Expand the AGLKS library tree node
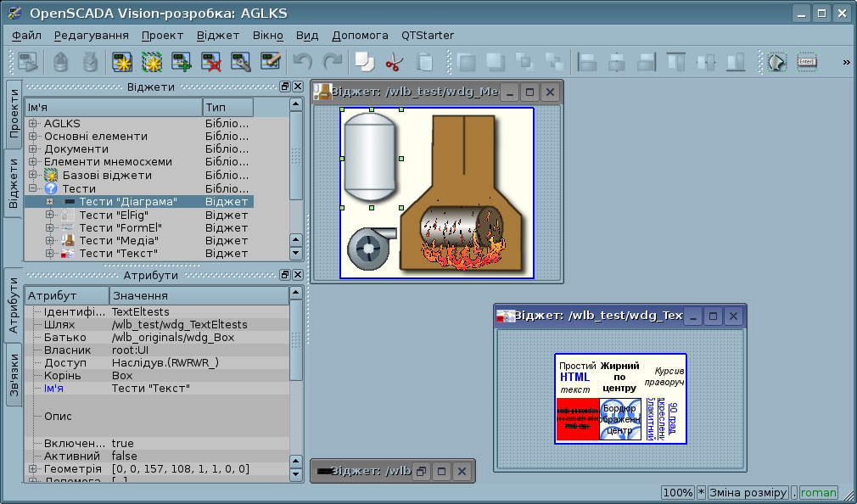Viewport: 857px width, 504px height. 33,124
